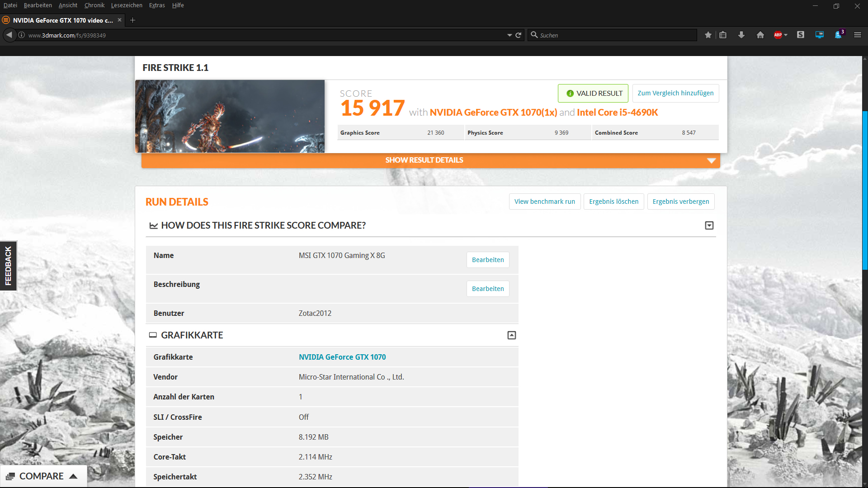This screenshot has height=488, width=868.
Task: Open the Chronik menu
Action: click(94, 5)
